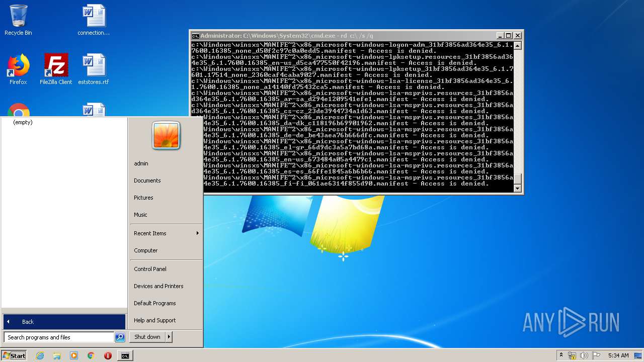Click the cmd scrollbar up arrow

[x=517, y=45]
